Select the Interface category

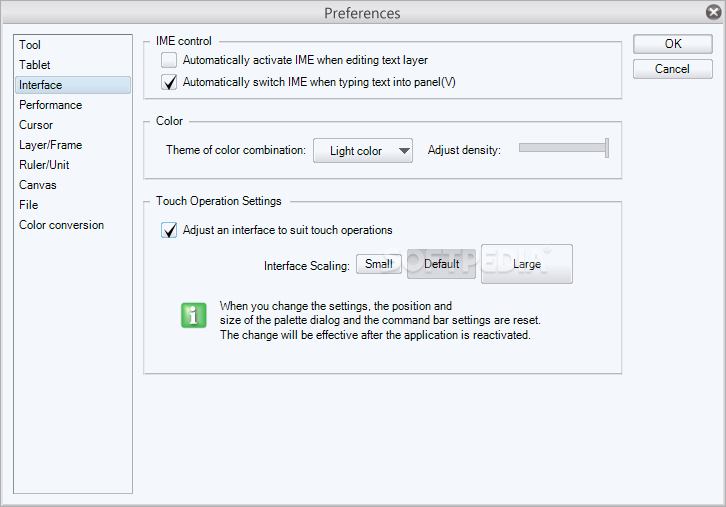coord(73,85)
